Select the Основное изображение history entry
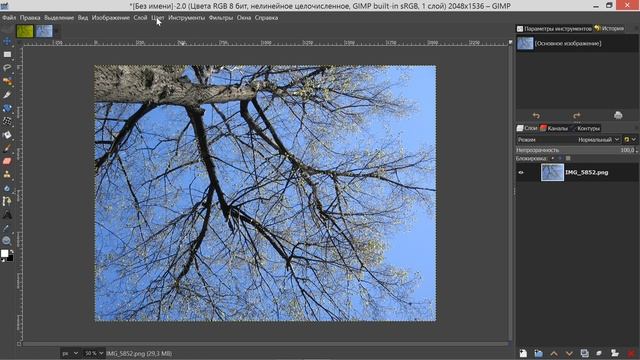This screenshot has height=360, width=640. tap(576, 44)
